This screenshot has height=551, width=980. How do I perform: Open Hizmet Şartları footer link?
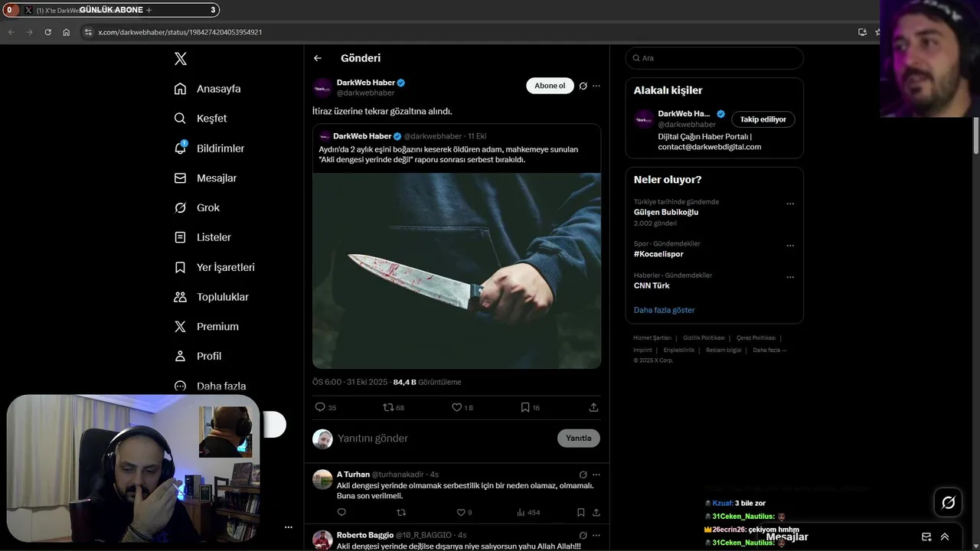(652, 337)
